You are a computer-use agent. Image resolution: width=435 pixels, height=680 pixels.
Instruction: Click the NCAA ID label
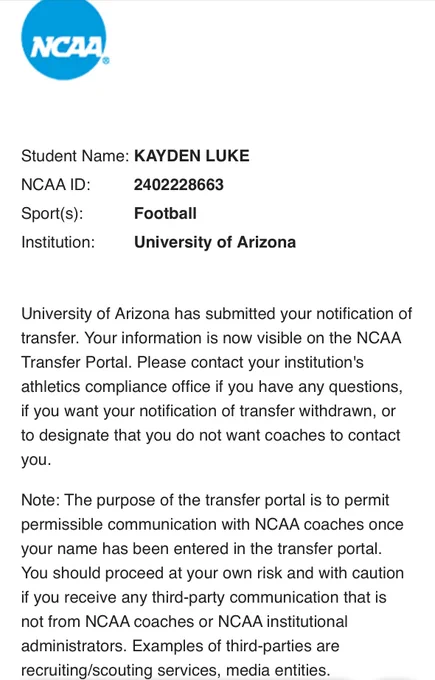pos(56,185)
